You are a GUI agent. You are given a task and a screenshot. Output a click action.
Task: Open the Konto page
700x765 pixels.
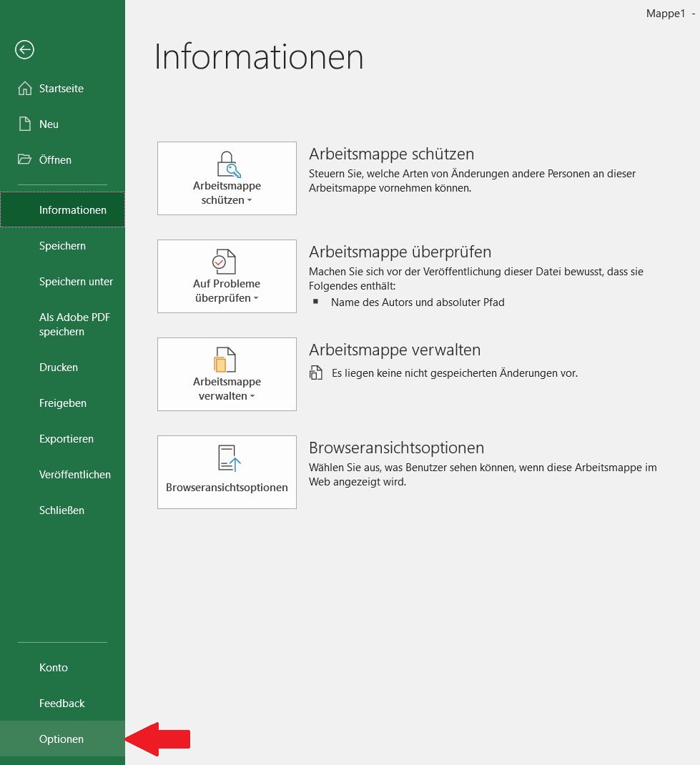[x=54, y=668]
